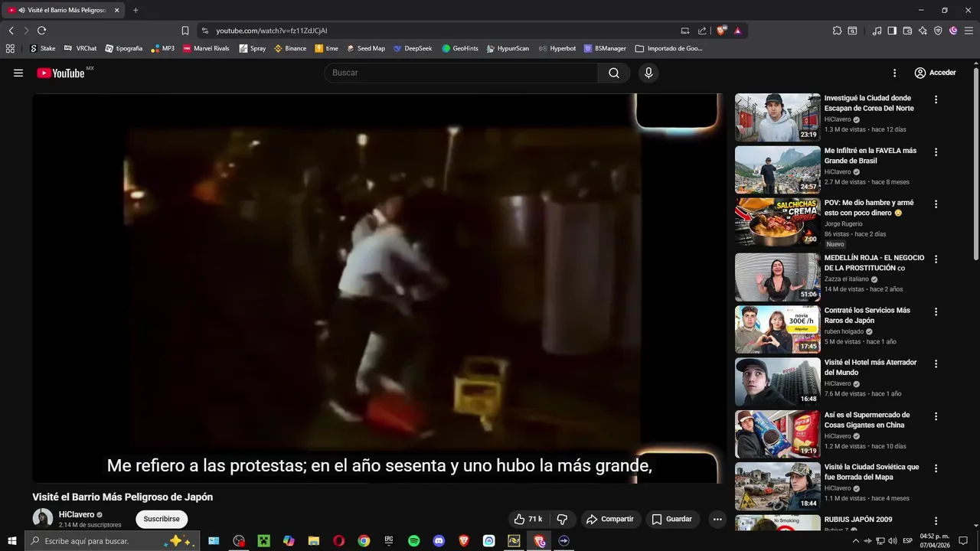Screen dimensions: 980x551
Task: Open Discord from the taskbar
Action: tap(439, 541)
